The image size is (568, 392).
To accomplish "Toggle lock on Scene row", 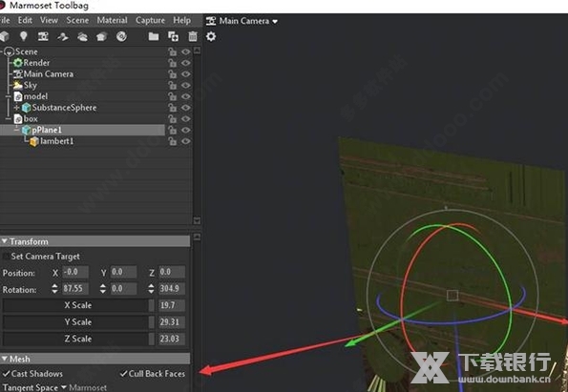I will (x=172, y=52).
